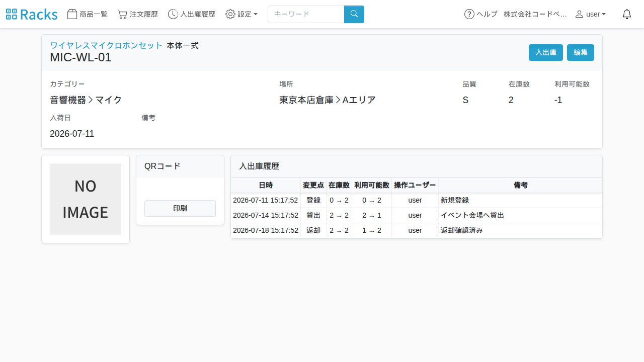644x362 pixels.
Task: Go to 注文履歴 in the navigation bar
Action: [138, 14]
